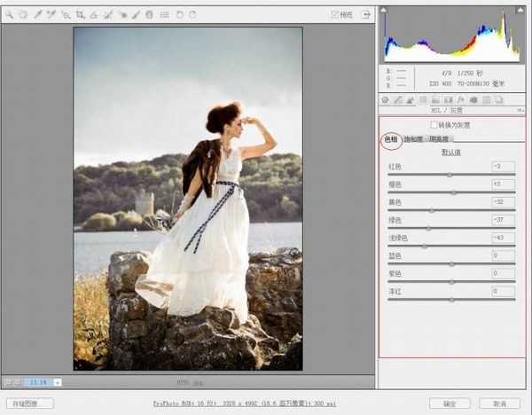Open the Basic adjustments panel icon
Screen dimensions: 532x415
(x=386, y=99)
